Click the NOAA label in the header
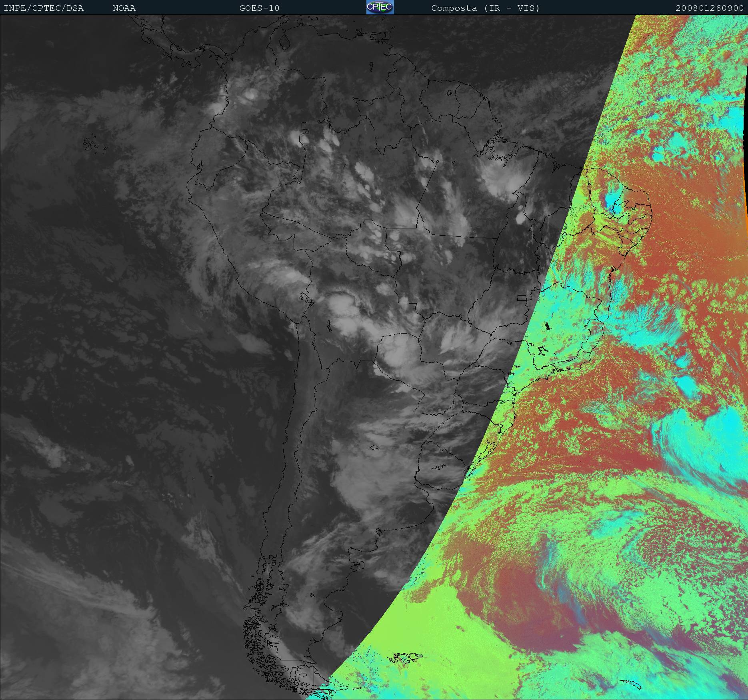748x700 pixels. tap(124, 8)
